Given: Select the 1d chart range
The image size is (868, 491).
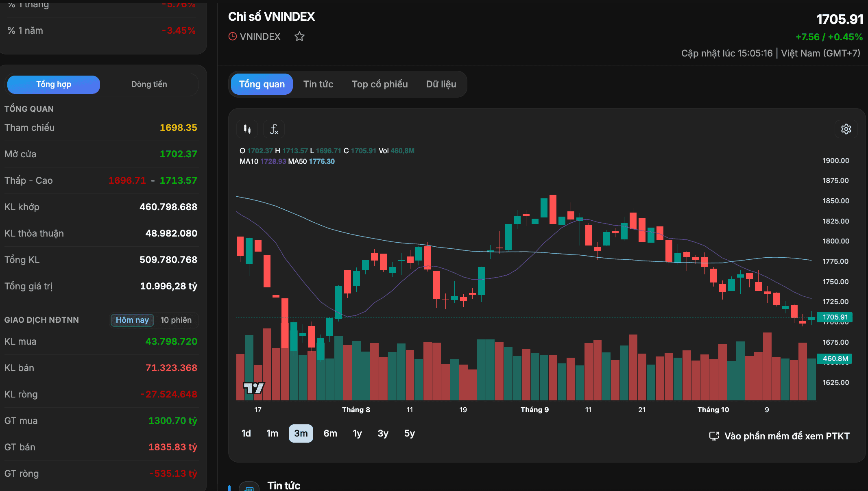Looking at the screenshot, I should [x=246, y=434].
